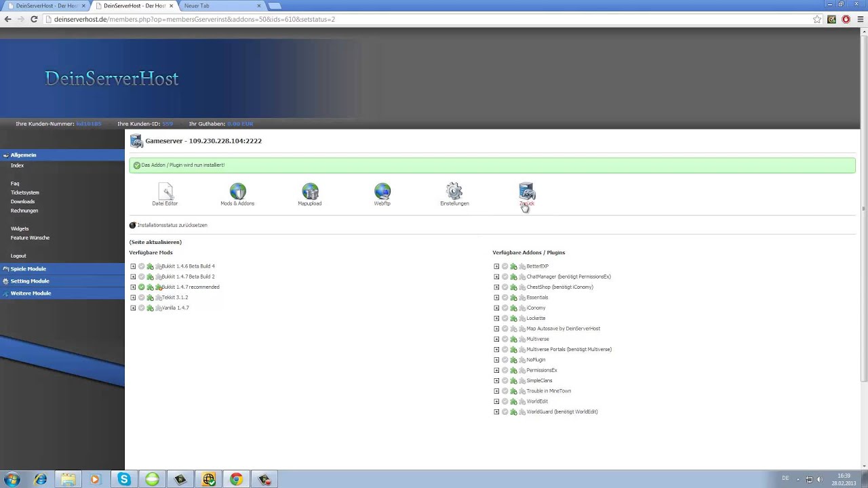Expand the WorldGuard plugin entry
The width and height of the screenshot is (868, 488).
click(496, 412)
